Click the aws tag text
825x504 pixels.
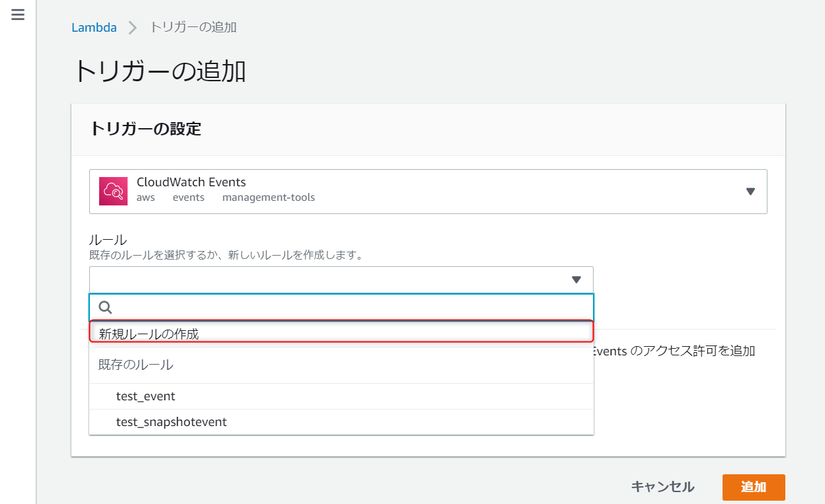coord(146,198)
